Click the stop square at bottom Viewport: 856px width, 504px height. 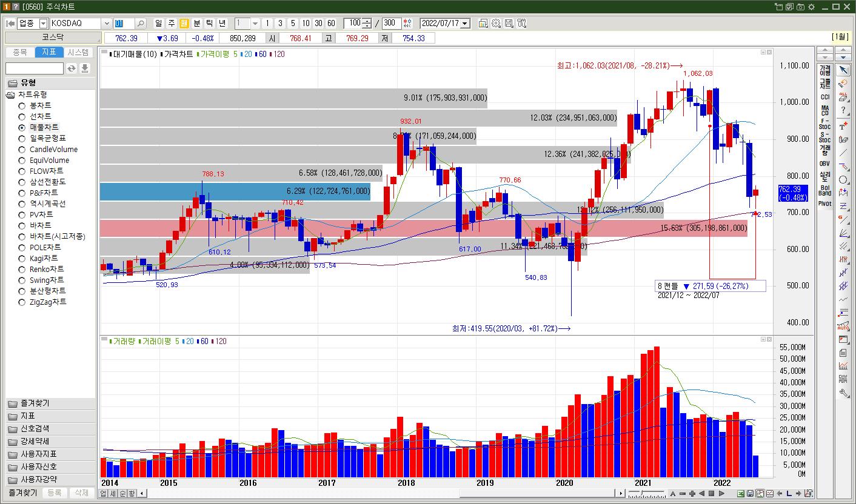(x=712, y=494)
